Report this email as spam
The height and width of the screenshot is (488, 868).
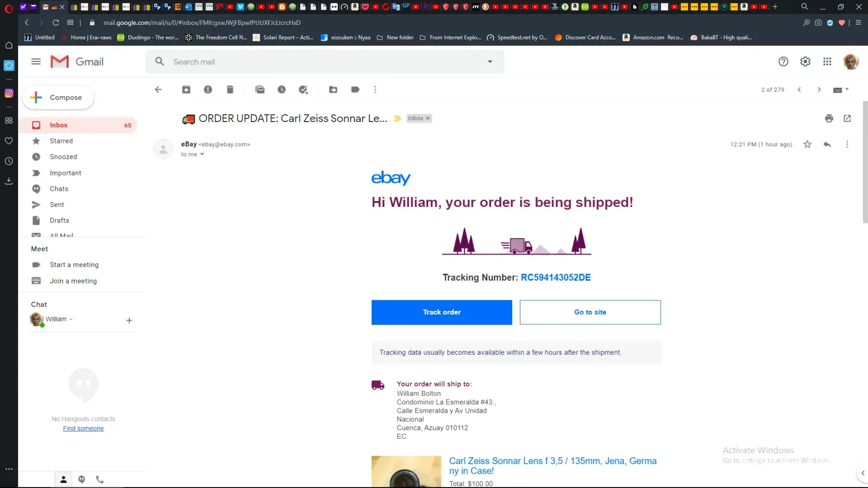coord(208,89)
